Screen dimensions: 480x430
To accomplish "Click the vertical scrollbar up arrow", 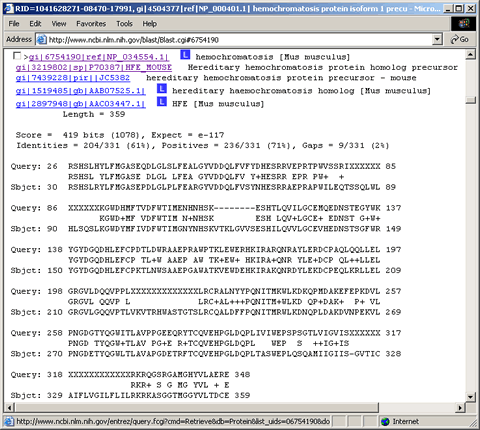I will tap(471, 54).
